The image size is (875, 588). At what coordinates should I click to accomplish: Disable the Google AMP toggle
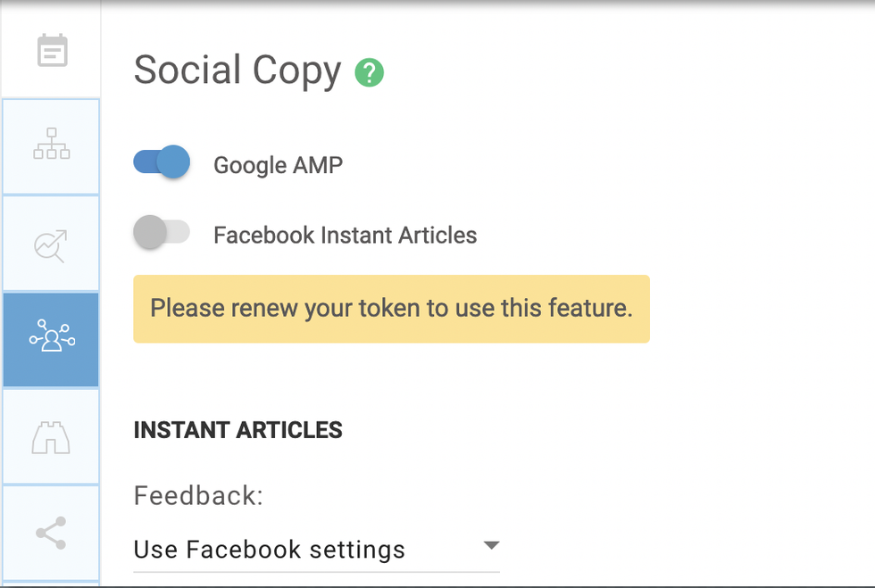tap(162, 162)
